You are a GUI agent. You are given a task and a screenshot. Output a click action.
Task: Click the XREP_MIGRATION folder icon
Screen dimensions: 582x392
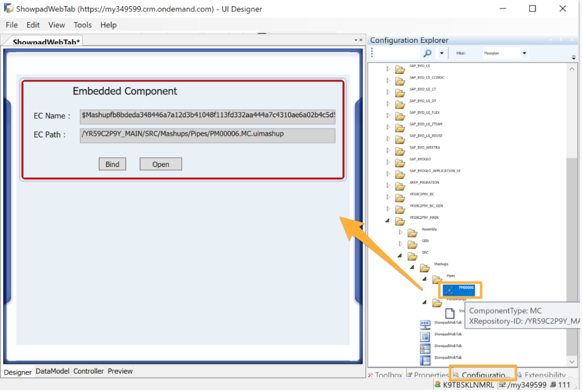[400, 185]
